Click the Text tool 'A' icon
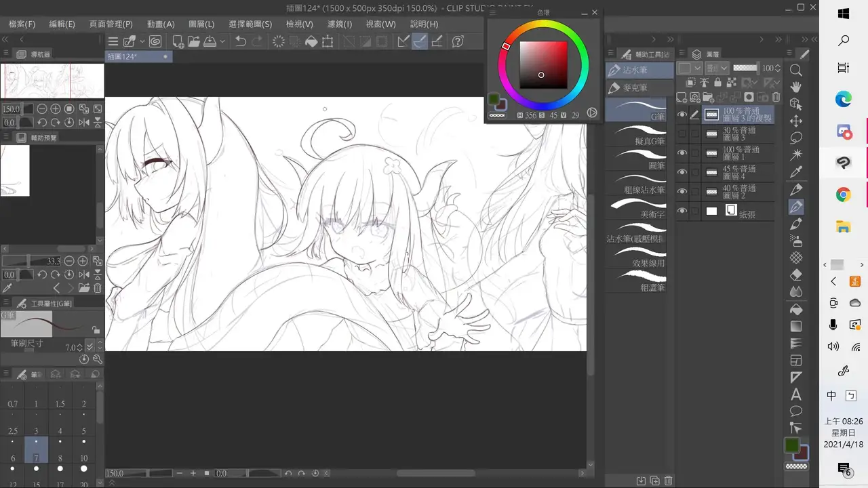Image resolution: width=868 pixels, height=488 pixels. (x=797, y=394)
